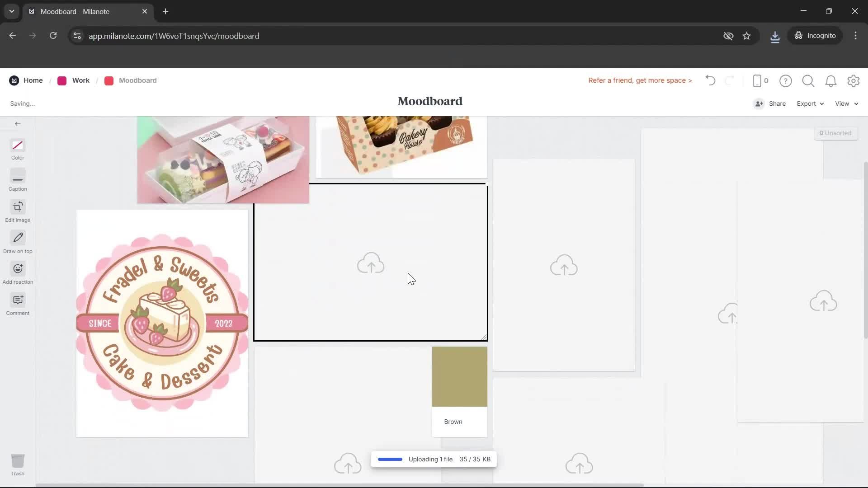The width and height of the screenshot is (868, 488).
Task: Start a Comment from the sidebar
Action: 18,304
